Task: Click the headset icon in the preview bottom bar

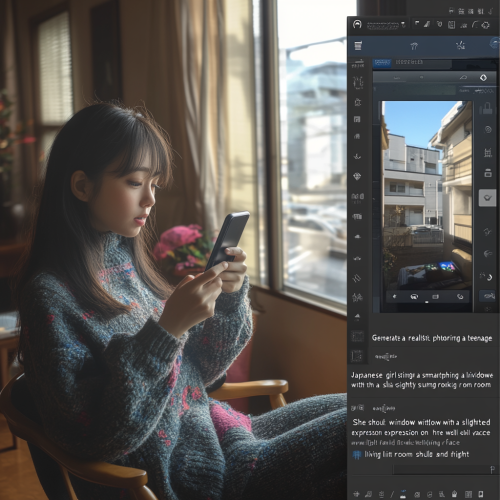Action: 414,296
